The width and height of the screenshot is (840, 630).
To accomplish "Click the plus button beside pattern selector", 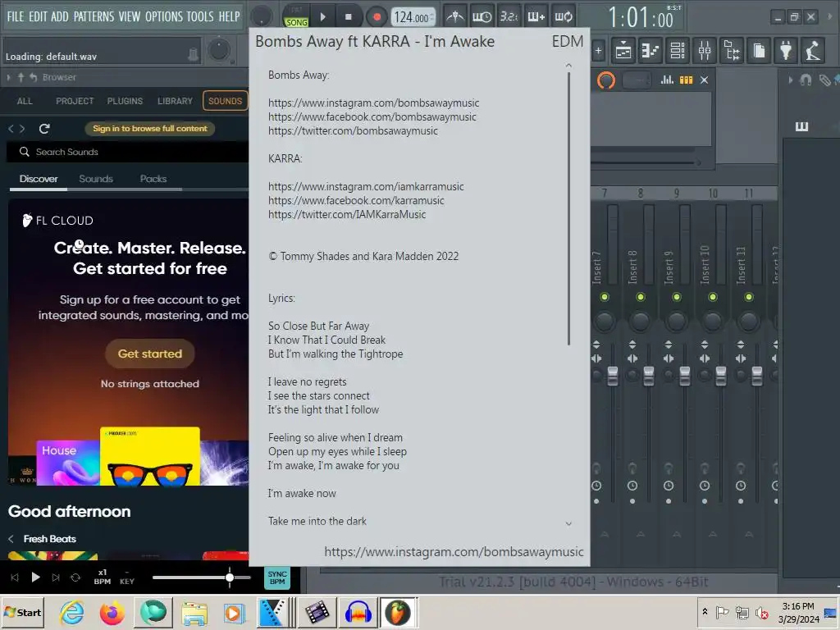I will 598,51.
